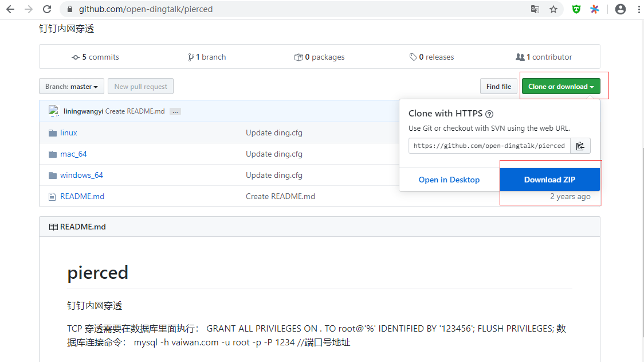Open the 0 releases link
The height and width of the screenshot is (362, 644).
pos(431,57)
